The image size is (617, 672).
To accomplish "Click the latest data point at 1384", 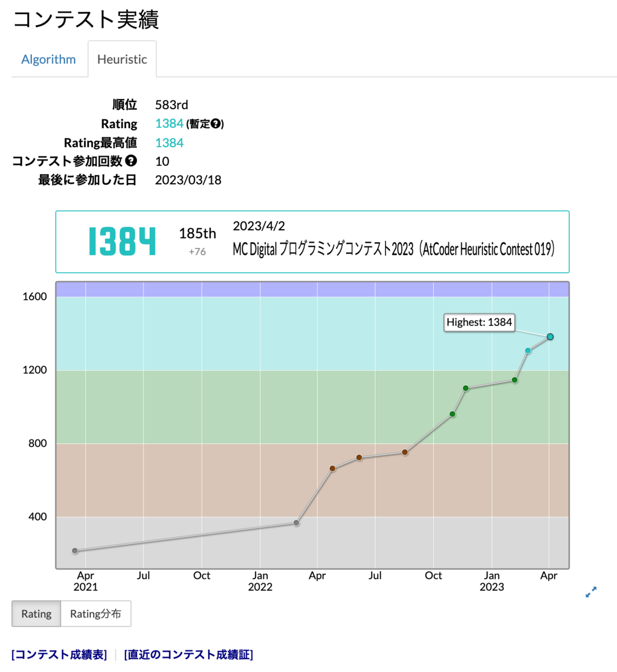I will [550, 337].
